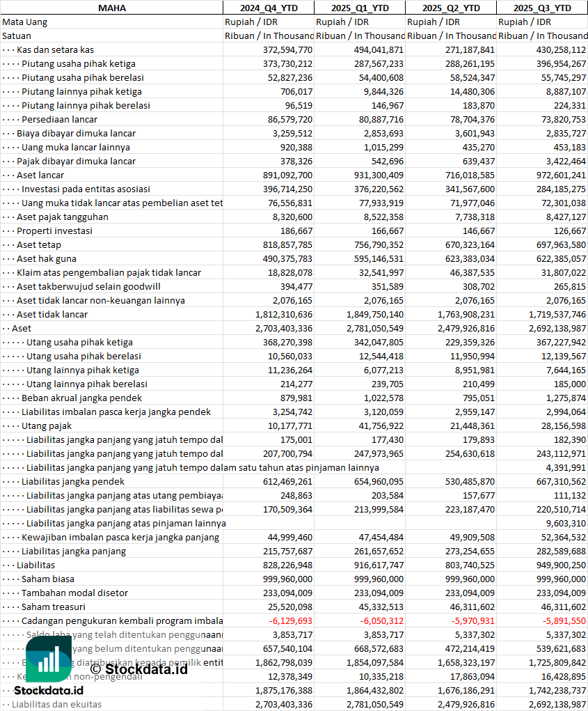
Task: Select value 1,725,809,842 ekuitas pemilik entitas induk
Action: (557, 663)
